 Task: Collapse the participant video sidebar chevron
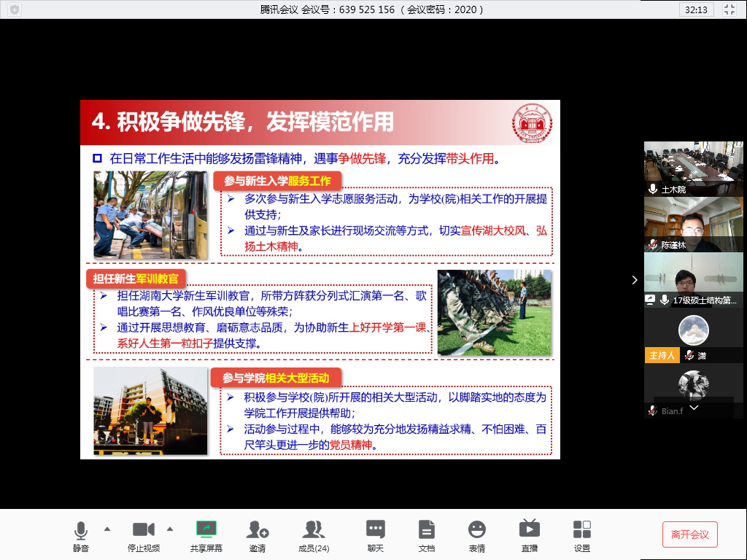(634, 279)
